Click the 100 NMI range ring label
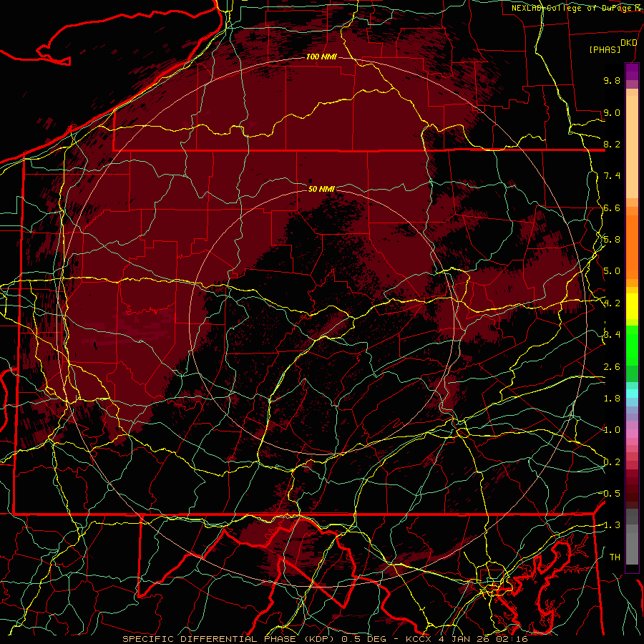Screen dimensions: 644x644 point(321,57)
